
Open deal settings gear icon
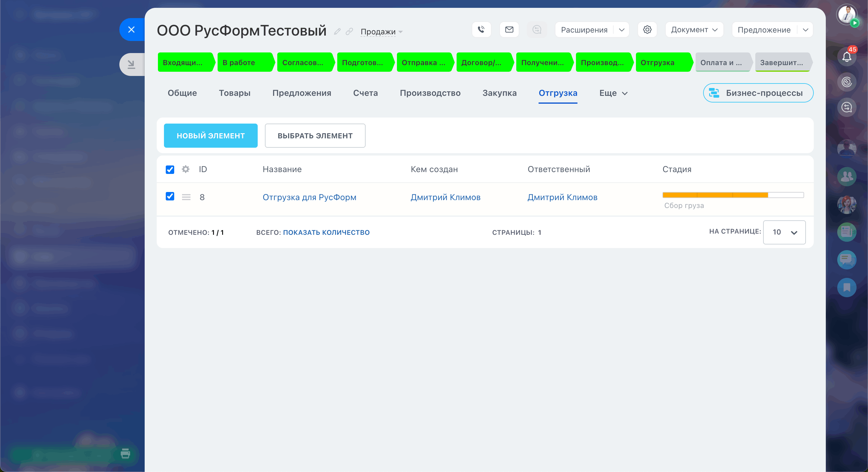(647, 30)
